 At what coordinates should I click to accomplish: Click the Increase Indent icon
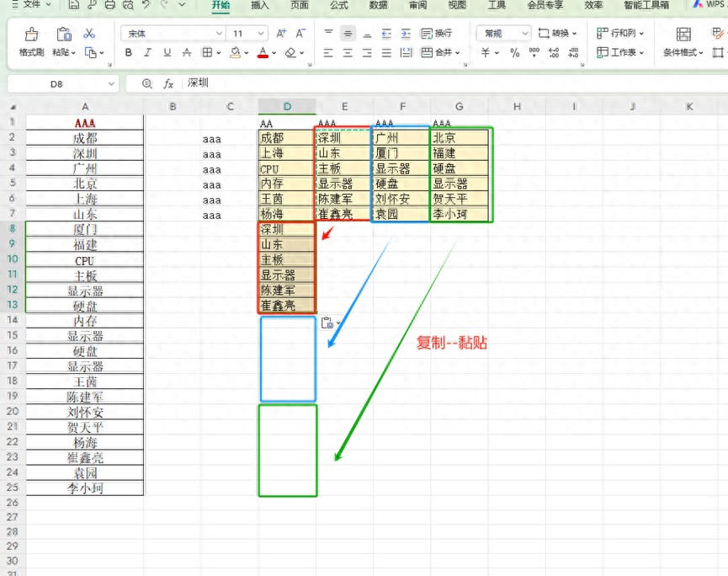click(406, 34)
